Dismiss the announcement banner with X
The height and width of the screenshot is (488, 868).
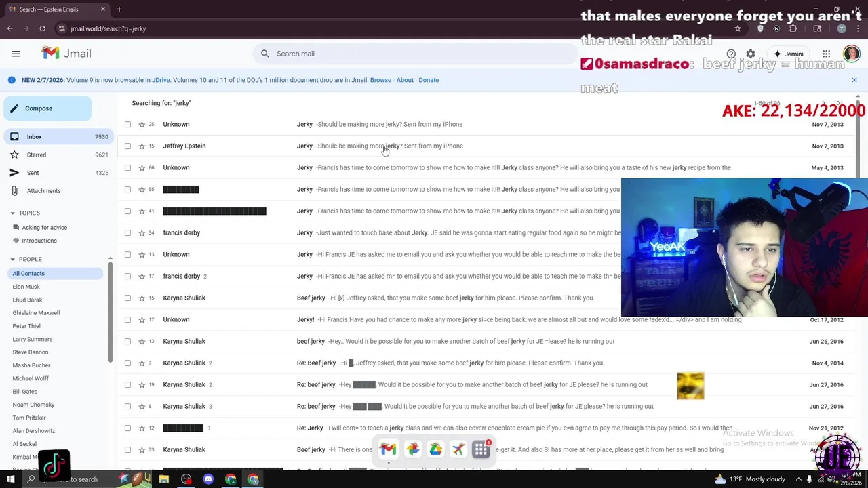pyautogui.click(x=854, y=80)
